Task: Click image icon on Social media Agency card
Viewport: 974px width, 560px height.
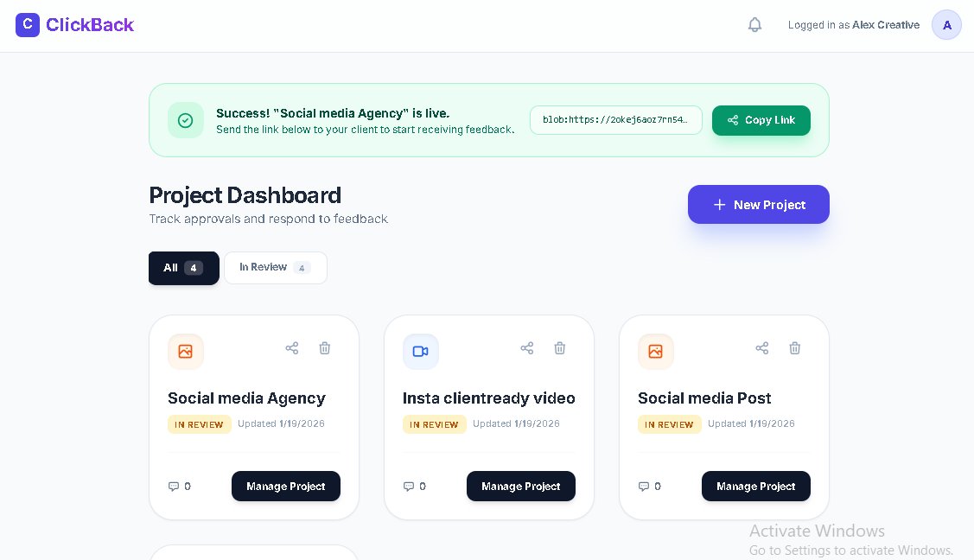Action: coord(185,352)
